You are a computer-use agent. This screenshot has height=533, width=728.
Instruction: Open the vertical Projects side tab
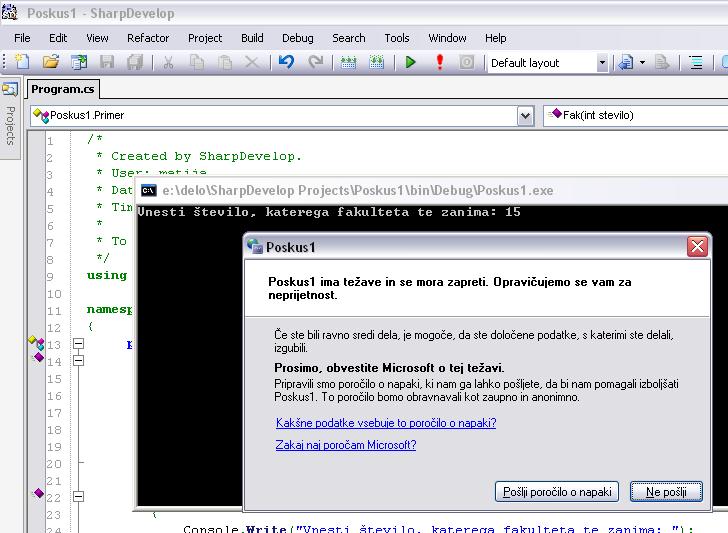point(10,120)
